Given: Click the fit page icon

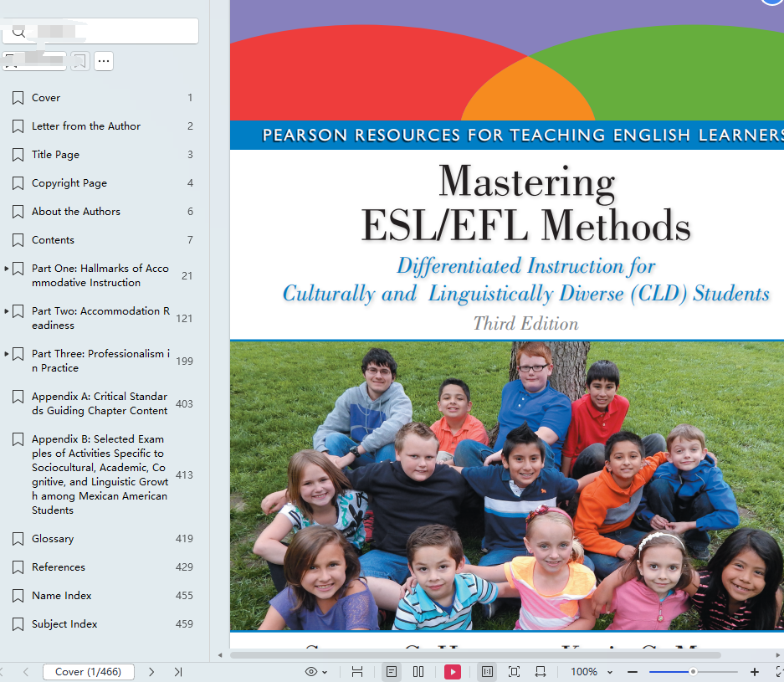Looking at the screenshot, I should (514, 672).
